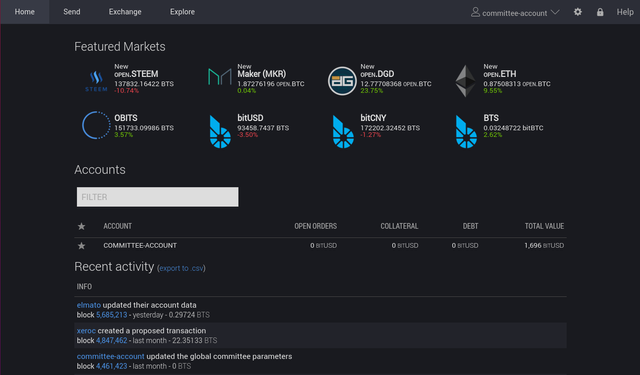Image resolution: width=640 pixels, height=375 pixels.
Task: Open the BTS market logo
Action: click(466, 131)
